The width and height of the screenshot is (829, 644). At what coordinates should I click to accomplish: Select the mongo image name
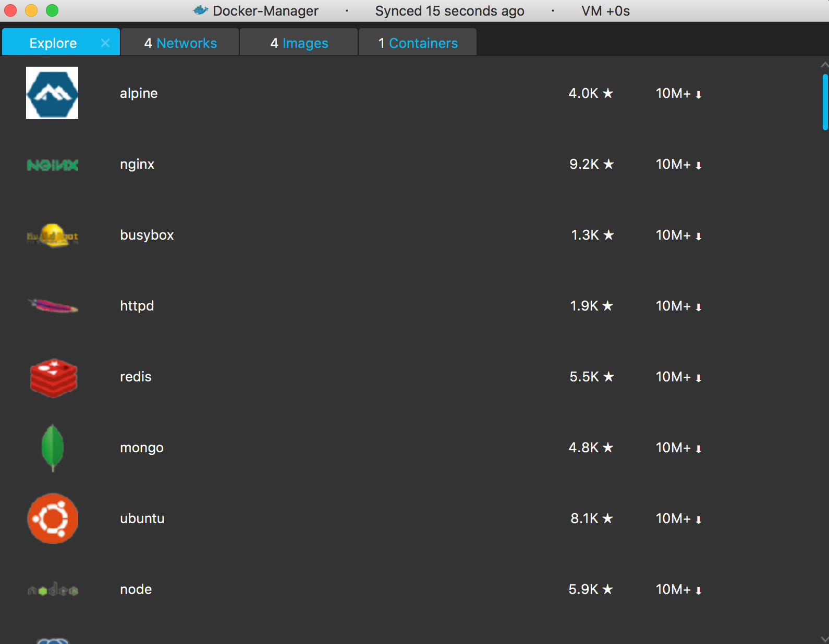point(142,448)
